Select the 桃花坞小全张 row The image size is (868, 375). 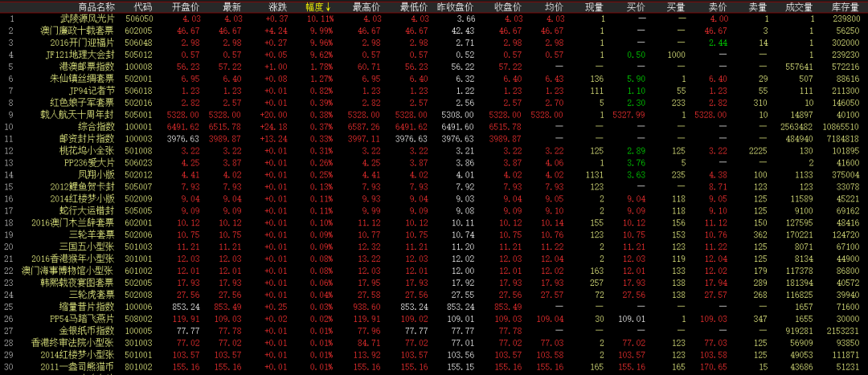(x=434, y=150)
